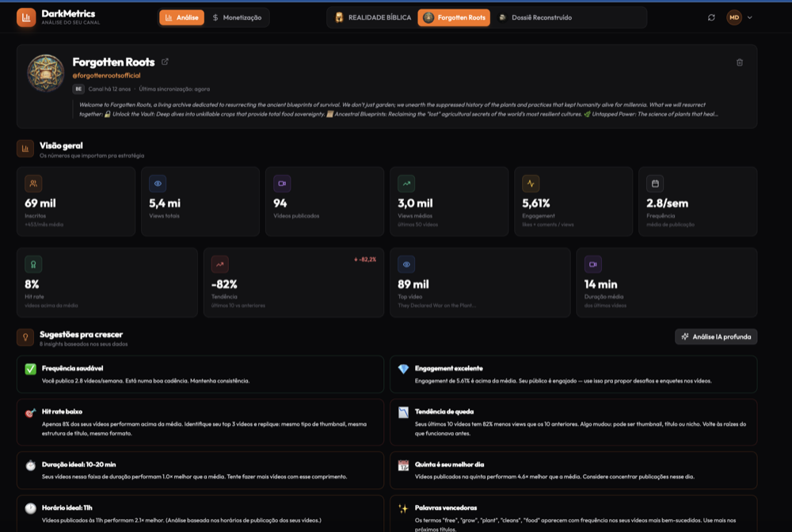
Task: Switch to the Análise tab
Action: [182, 17]
